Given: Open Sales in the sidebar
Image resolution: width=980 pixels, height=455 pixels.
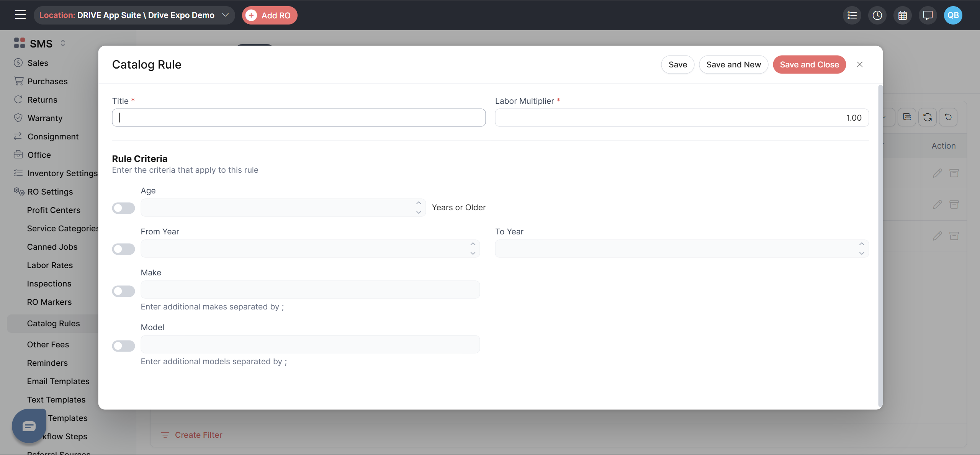Looking at the screenshot, I should 38,63.
